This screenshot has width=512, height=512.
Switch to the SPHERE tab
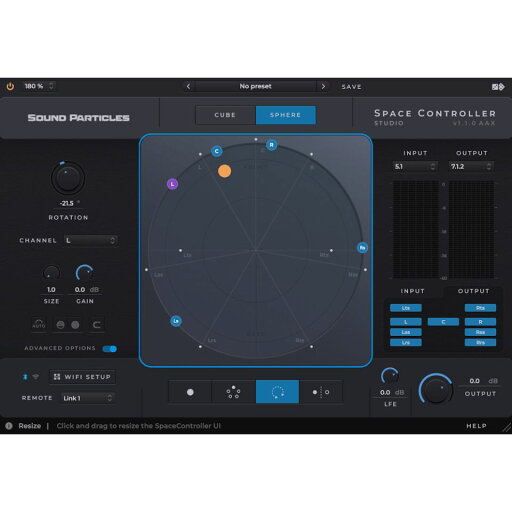pyautogui.click(x=286, y=115)
